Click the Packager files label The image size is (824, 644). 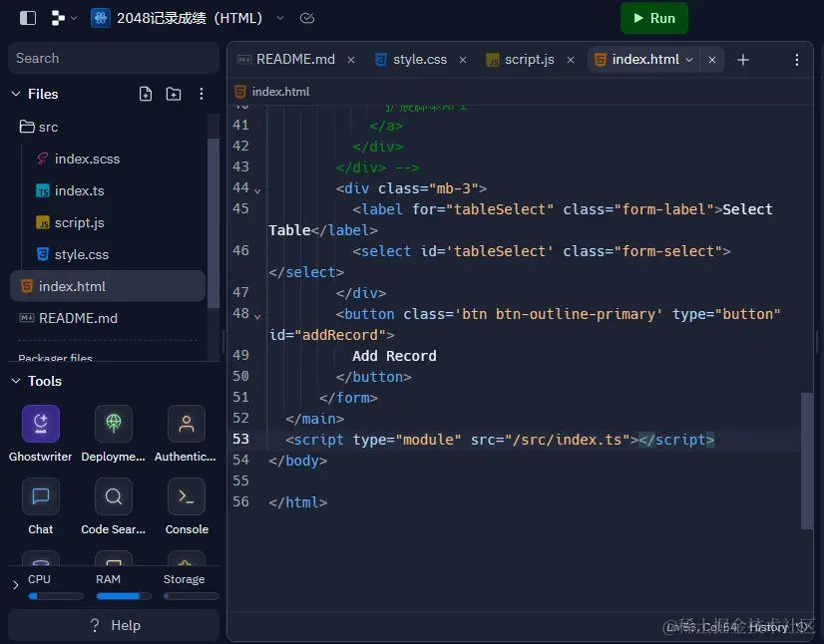(55, 358)
